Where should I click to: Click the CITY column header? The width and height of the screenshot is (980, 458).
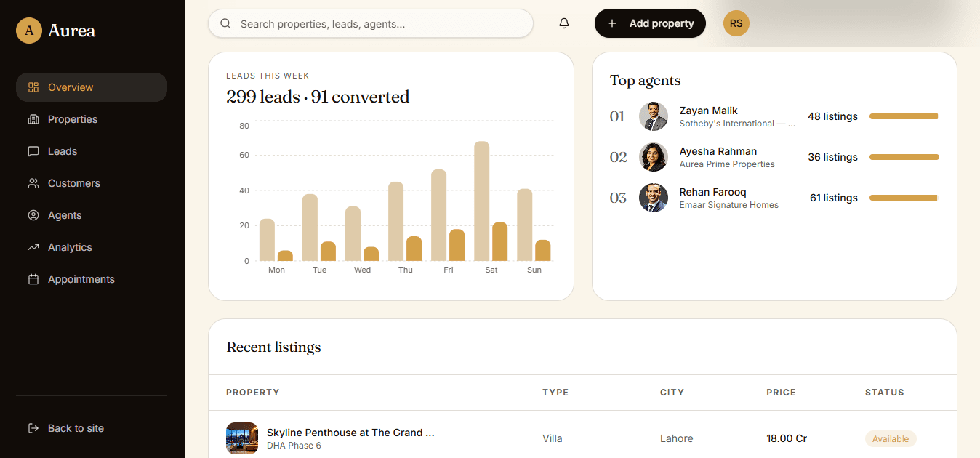672,393
